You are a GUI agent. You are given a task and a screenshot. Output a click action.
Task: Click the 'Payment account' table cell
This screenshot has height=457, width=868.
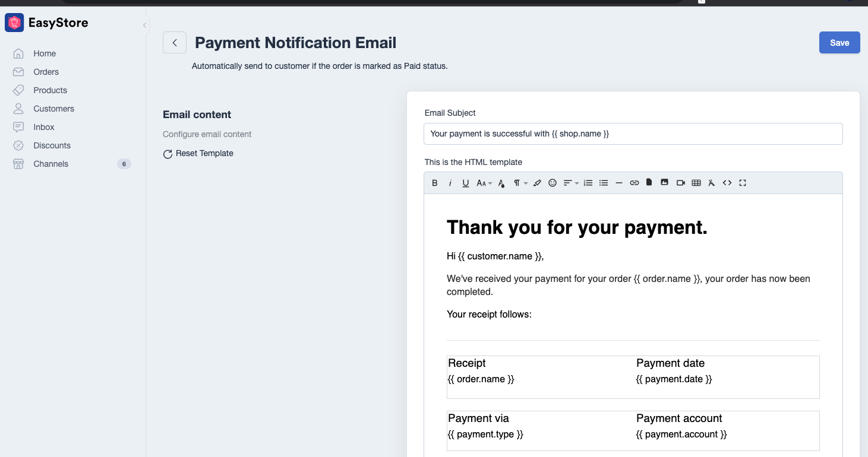pos(679,418)
